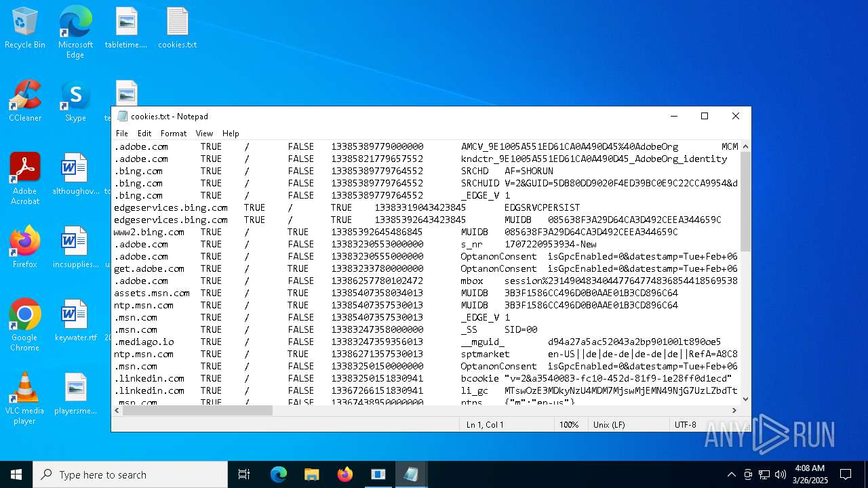Viewport: 868px width, 488px height.
Task: Select the tabletime image file on desktop
Action: click(x=126, y=28)
